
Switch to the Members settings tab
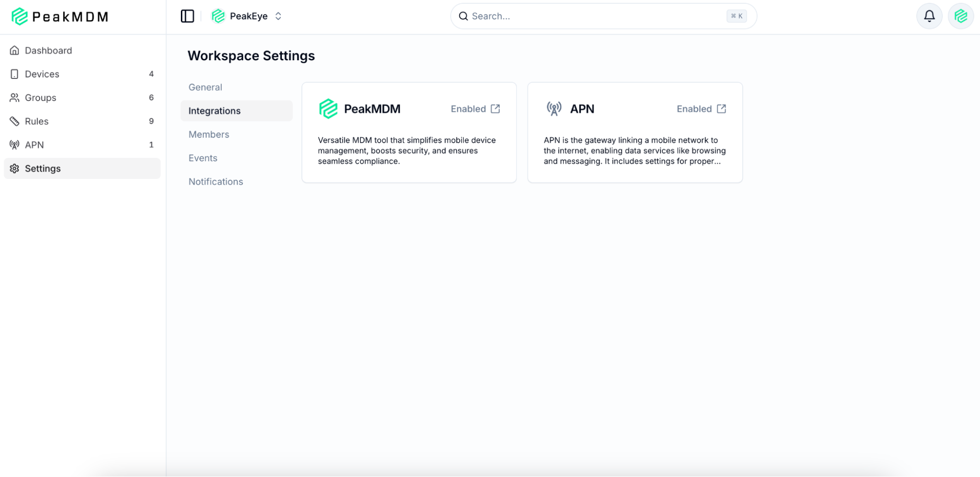pos(209,134)
